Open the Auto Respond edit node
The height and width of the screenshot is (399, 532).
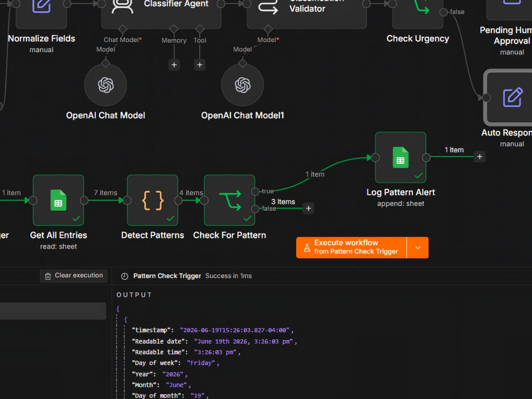click(509, 97)
